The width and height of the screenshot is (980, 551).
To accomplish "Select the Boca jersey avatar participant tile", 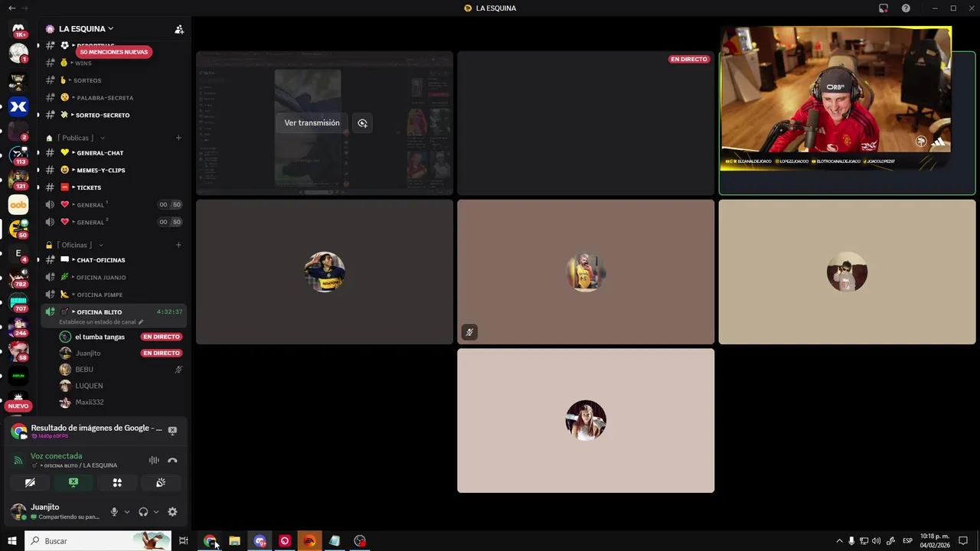I will (325, 272).
